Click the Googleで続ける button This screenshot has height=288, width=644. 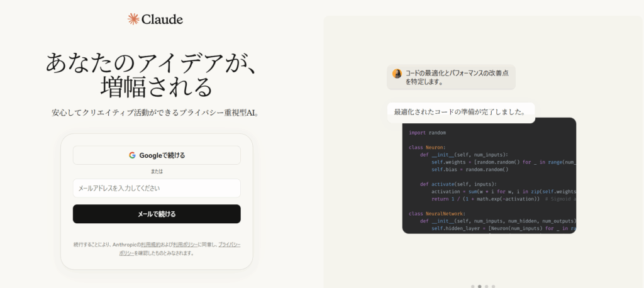(x=157, y=155)
